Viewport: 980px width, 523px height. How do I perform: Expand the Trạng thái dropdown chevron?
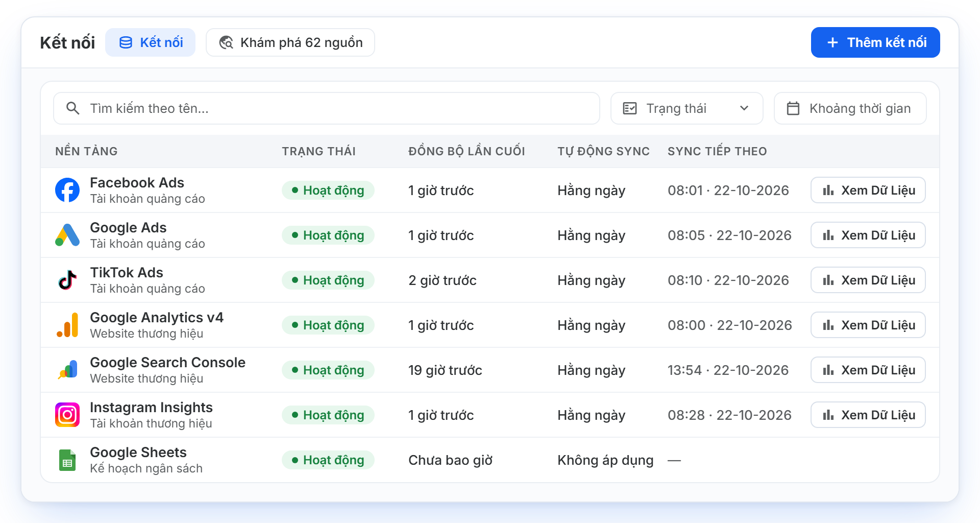744,108
